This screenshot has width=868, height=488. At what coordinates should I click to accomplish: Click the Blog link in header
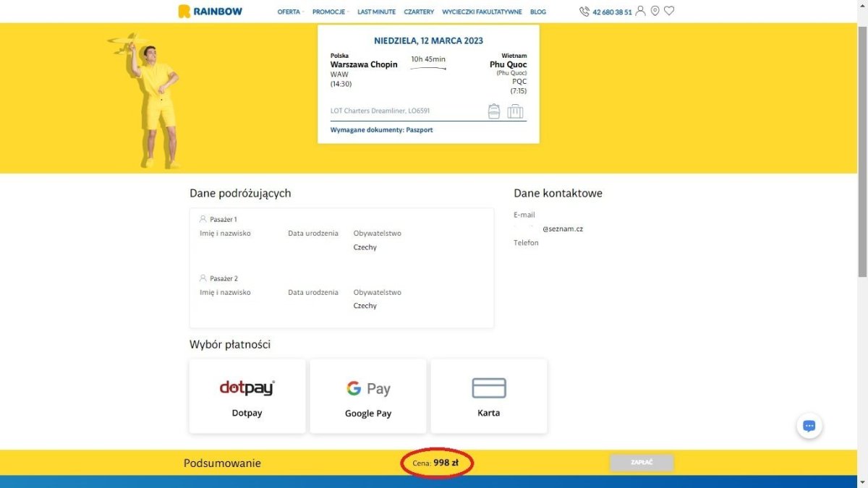[538, 12]
